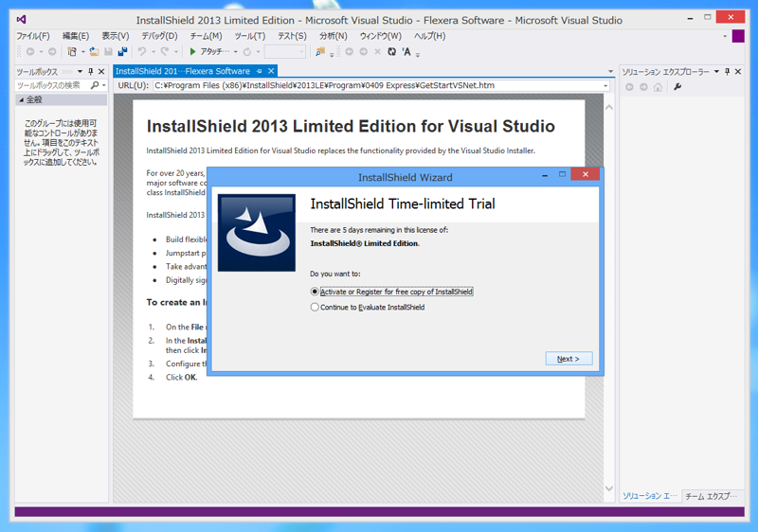Click the URL address input field

[376, 85]
